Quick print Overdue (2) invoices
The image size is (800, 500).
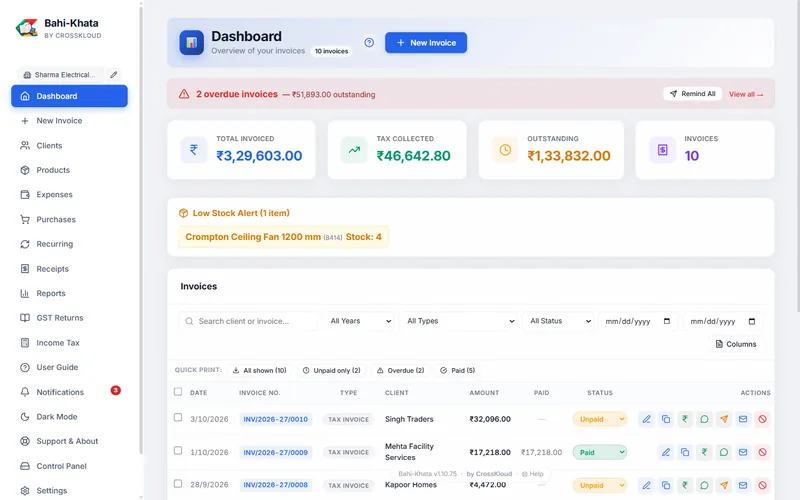401,370
